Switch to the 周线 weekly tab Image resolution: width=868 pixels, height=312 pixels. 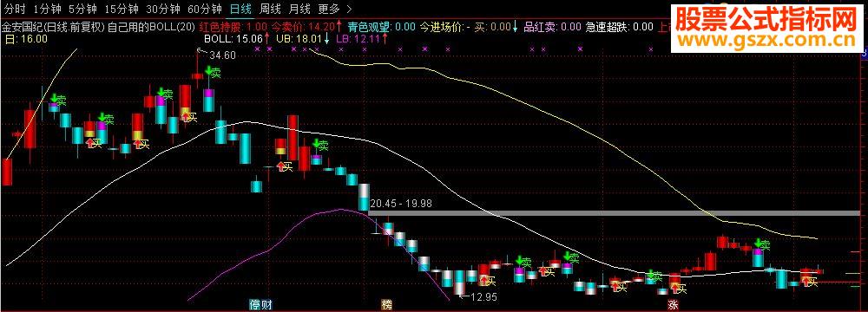tap(271, 9)
